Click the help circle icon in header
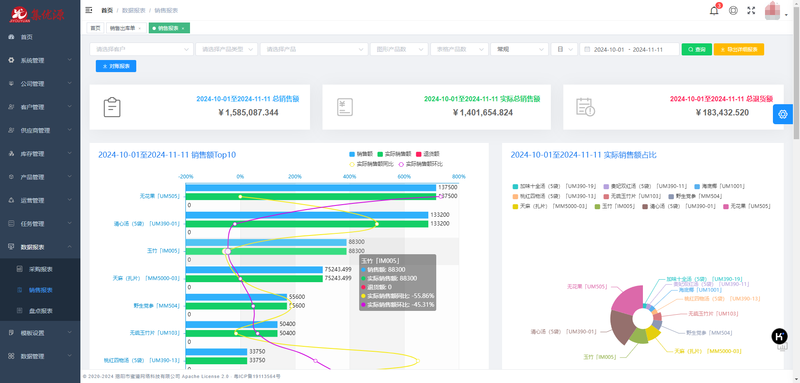This screenshot has height=383, width=800. click(733, 10)
